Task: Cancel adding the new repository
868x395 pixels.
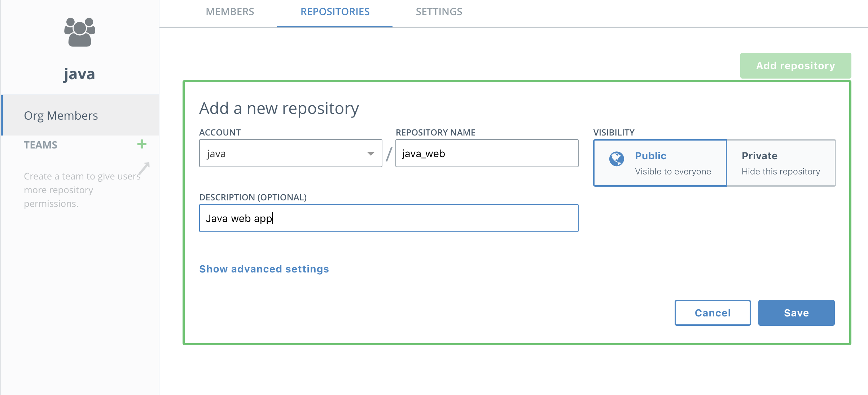Action: pyautogui.click(x=713, y=313)
